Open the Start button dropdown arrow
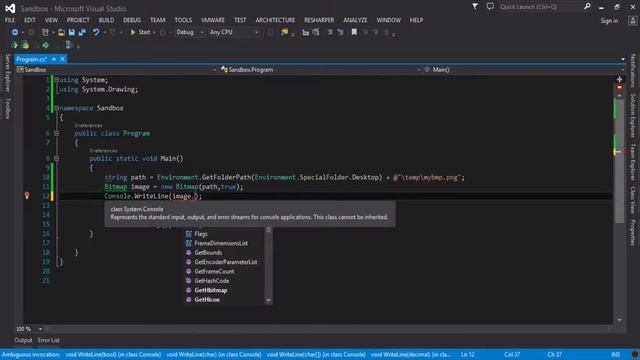 154,32
